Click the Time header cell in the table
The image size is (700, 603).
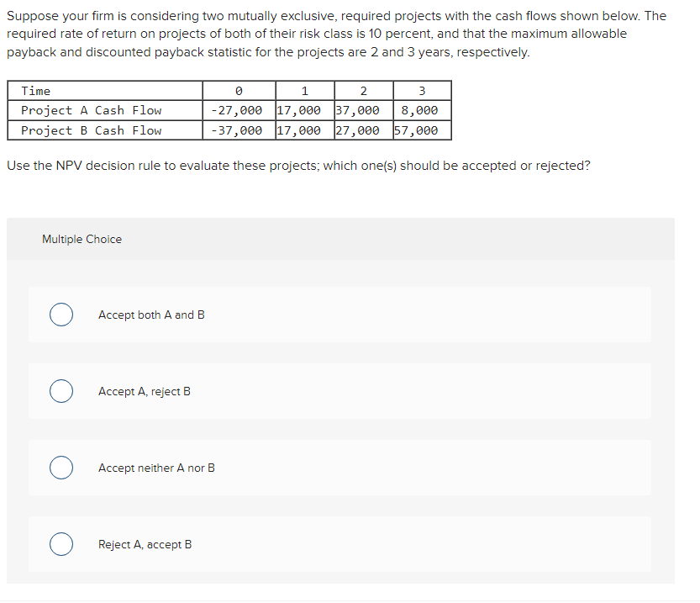[35, 91]
